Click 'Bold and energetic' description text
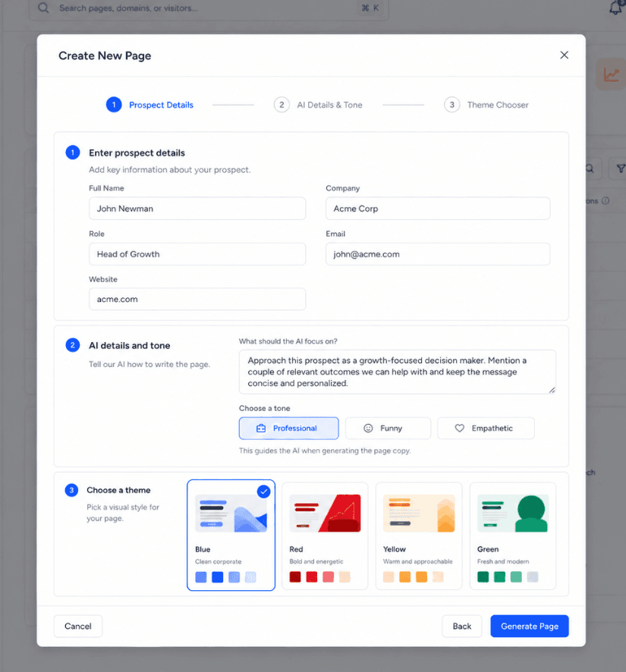The width and height of the screenshot is (626, 672). (x=316, y=561)
